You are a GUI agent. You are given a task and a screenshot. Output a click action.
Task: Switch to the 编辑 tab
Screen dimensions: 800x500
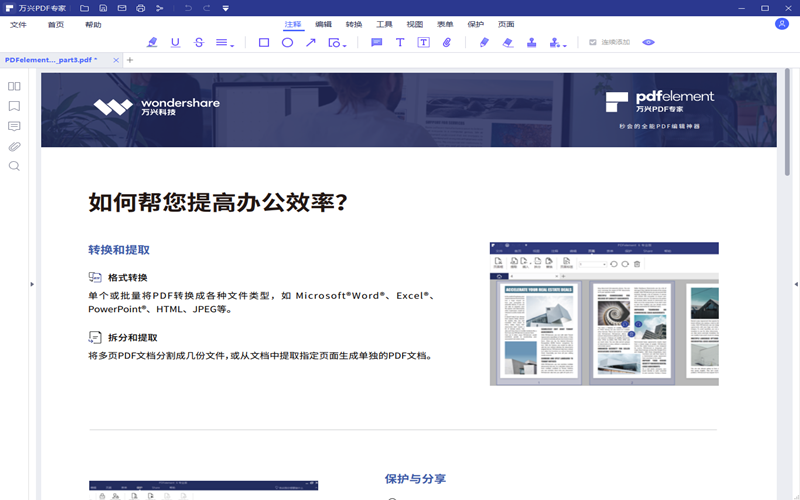[323, 24]
